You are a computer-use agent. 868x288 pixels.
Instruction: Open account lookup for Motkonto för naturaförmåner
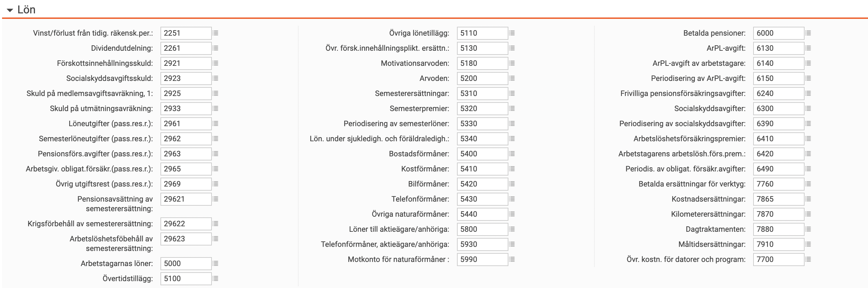512,259
